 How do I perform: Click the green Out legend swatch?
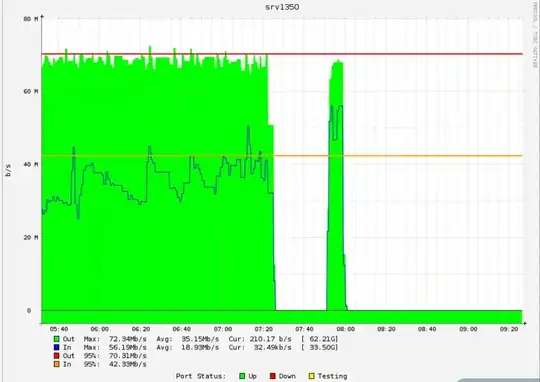(x=56, y=339)
